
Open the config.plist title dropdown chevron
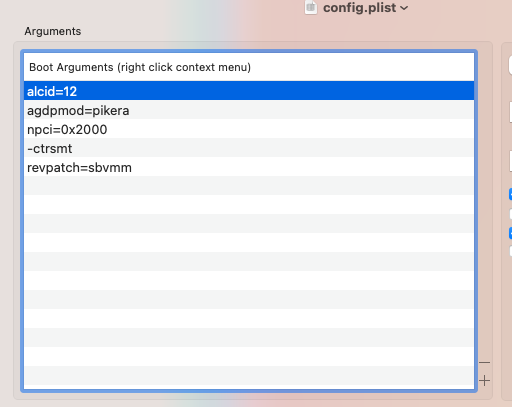[404, 8]
